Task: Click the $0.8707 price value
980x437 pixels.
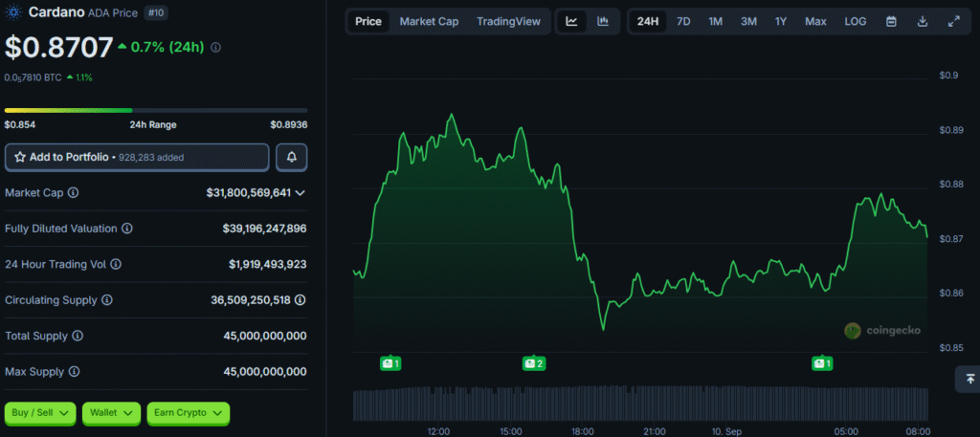Action: tap(58, 48)
